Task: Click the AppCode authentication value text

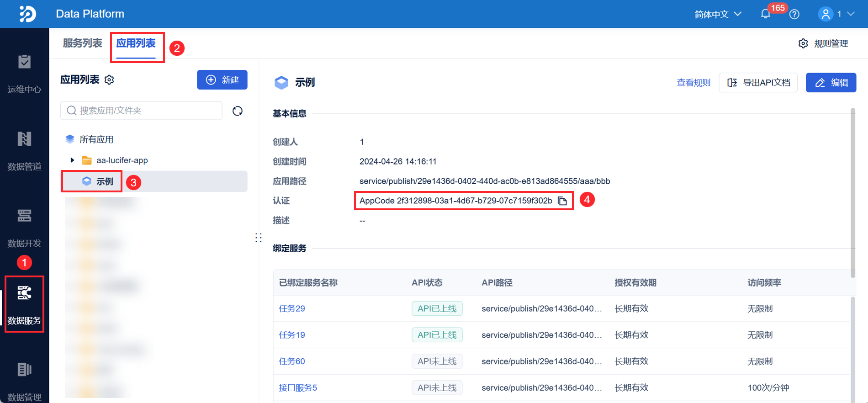Action: [x=456, y=201]
